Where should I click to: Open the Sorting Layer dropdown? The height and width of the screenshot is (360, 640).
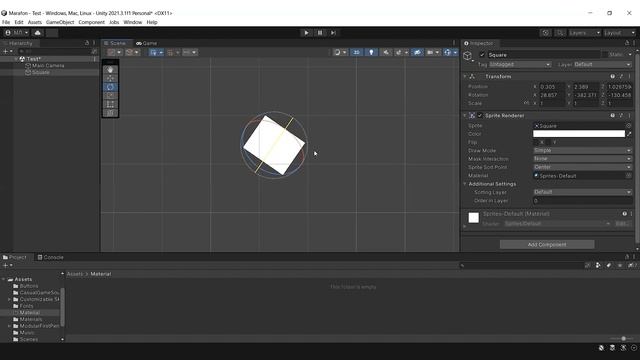[582, 192]
